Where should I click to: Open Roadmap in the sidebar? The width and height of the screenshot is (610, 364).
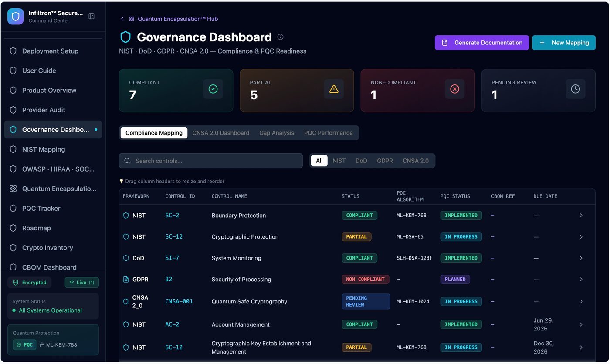53,228
